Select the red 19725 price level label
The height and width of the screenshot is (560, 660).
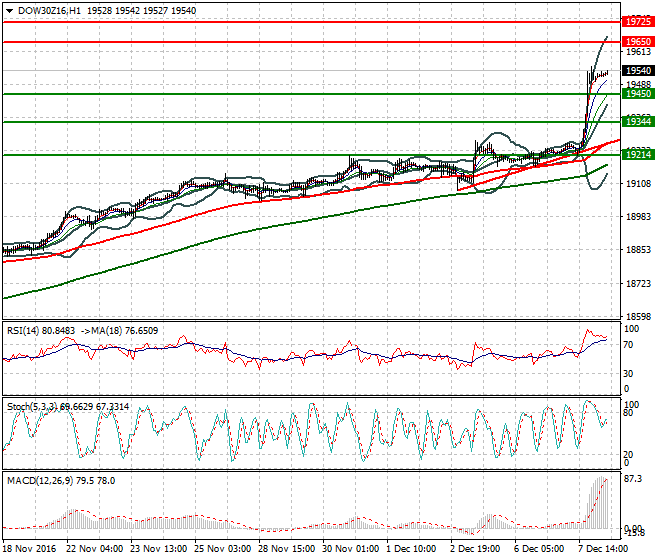(638, 21)
